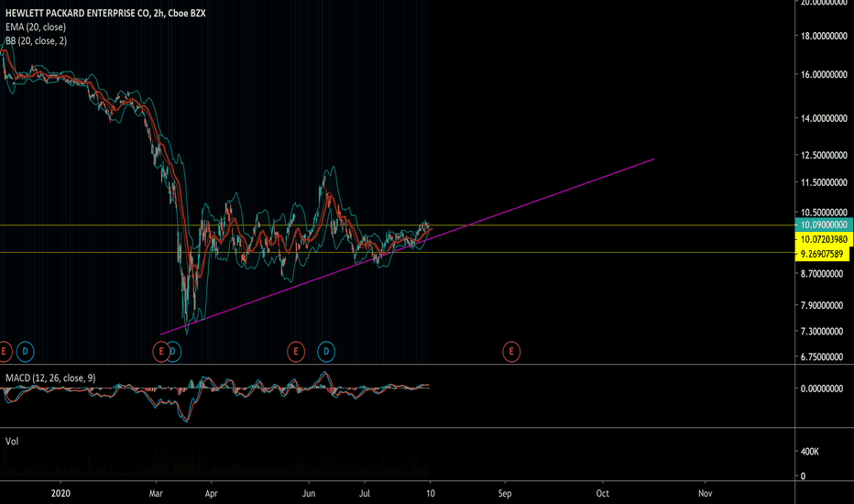This screenshot has width=854, height=504.
Task: Click the Oct label on the time axis
Action: tap(602, 494)
